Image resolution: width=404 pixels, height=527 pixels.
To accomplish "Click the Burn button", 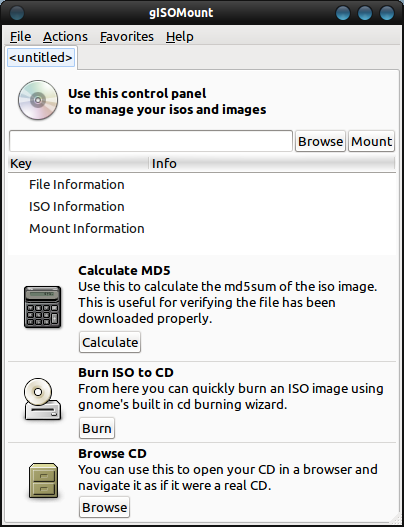I will (97, 428).
